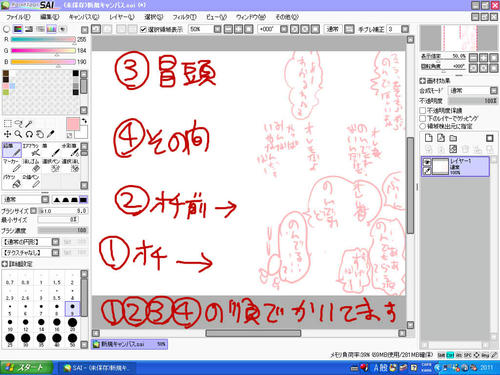Viewport: 500px width, 375px height.
Task: Select the 水彩筆 watercolor brush tool
Action: (x=70, y=150)
